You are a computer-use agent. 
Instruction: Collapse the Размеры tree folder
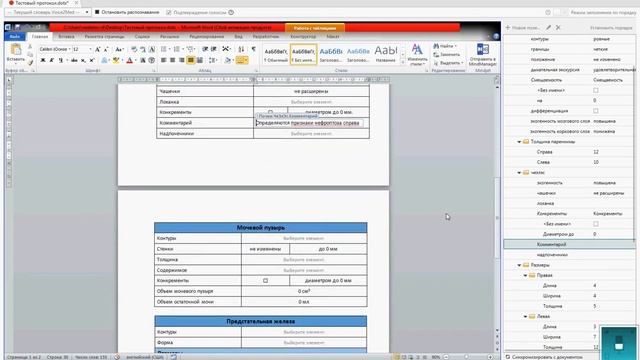(x=519, y=265)
